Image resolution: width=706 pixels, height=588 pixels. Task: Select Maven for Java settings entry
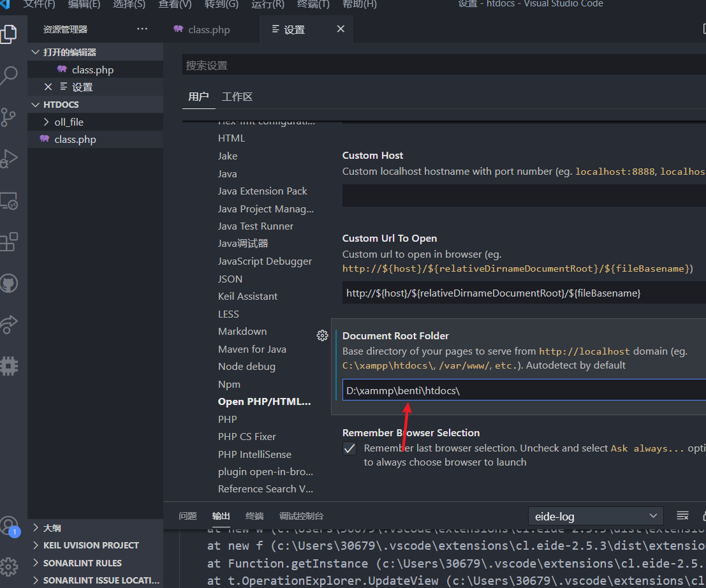click(252, 349)
